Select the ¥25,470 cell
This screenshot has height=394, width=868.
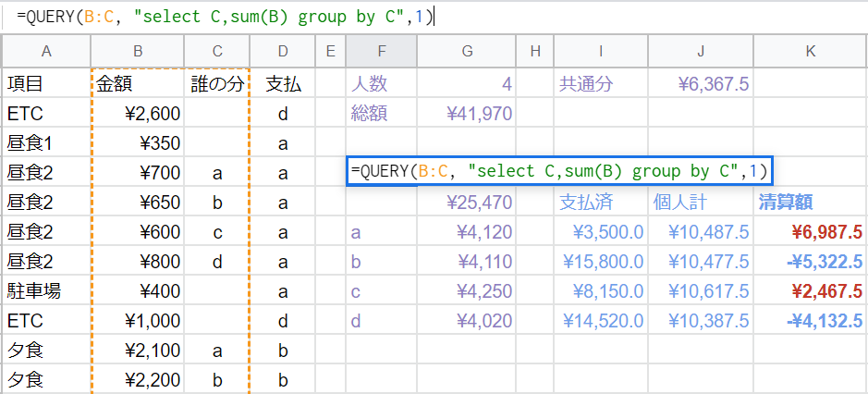click(x=467, y=203)
